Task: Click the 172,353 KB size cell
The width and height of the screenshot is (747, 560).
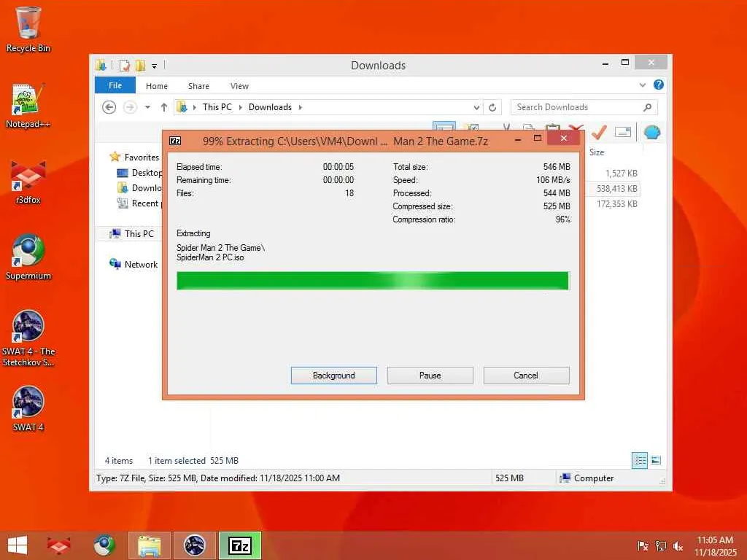Action: (617, 204)
